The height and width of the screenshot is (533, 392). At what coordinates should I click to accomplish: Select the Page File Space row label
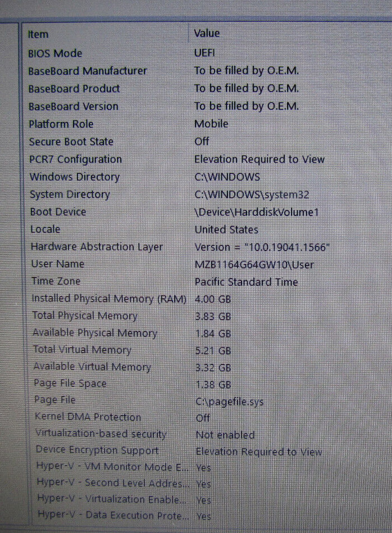pyautogui.click(x=70, y=383)
